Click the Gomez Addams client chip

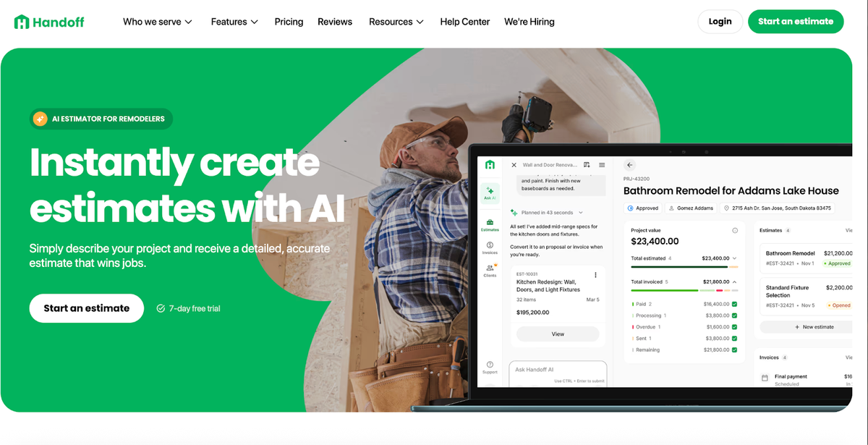pyautogui.click(x=691, y=208)
